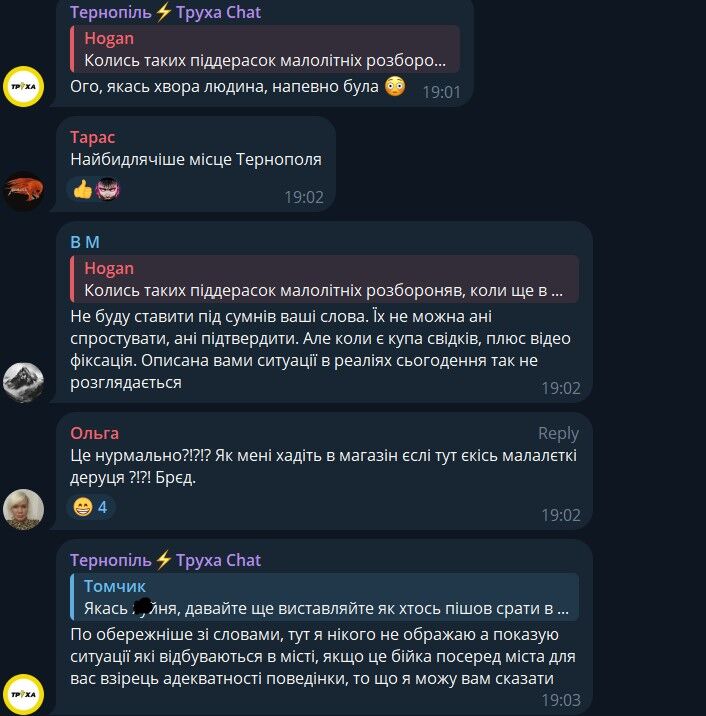Open Тарас's red crayfish avatar

[23, 190]
